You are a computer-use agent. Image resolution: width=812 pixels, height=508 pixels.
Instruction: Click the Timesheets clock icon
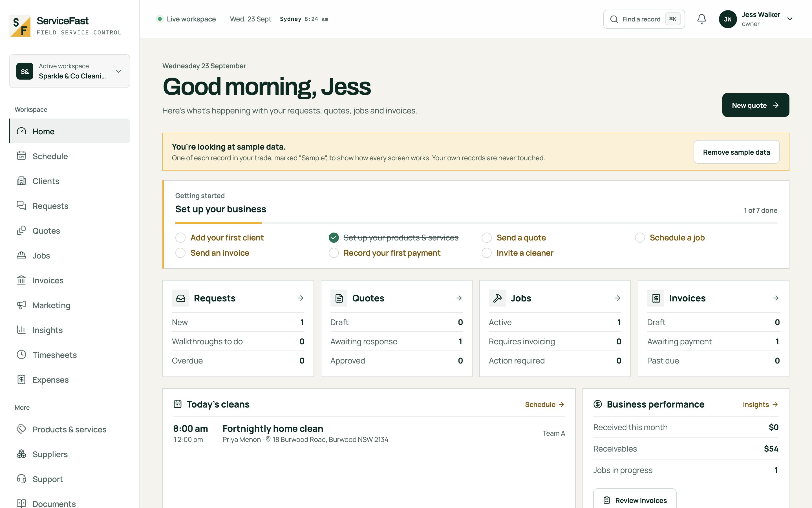pyautogui.click(x=21, y=355)
